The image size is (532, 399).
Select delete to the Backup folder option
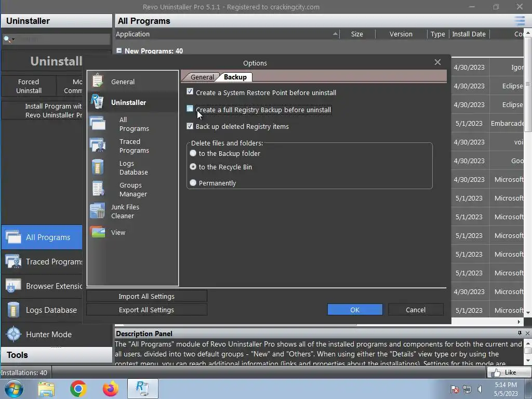(193, 153)
